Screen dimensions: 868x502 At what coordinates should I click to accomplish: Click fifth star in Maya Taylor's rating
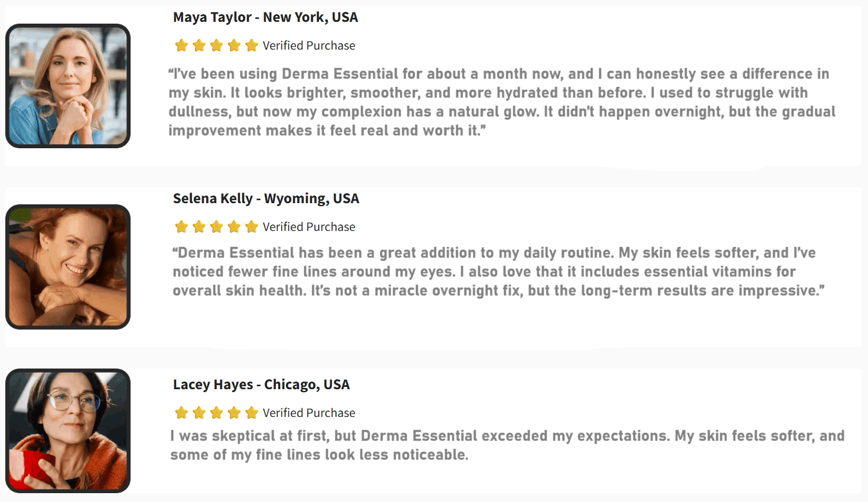[x=252, y=45]
